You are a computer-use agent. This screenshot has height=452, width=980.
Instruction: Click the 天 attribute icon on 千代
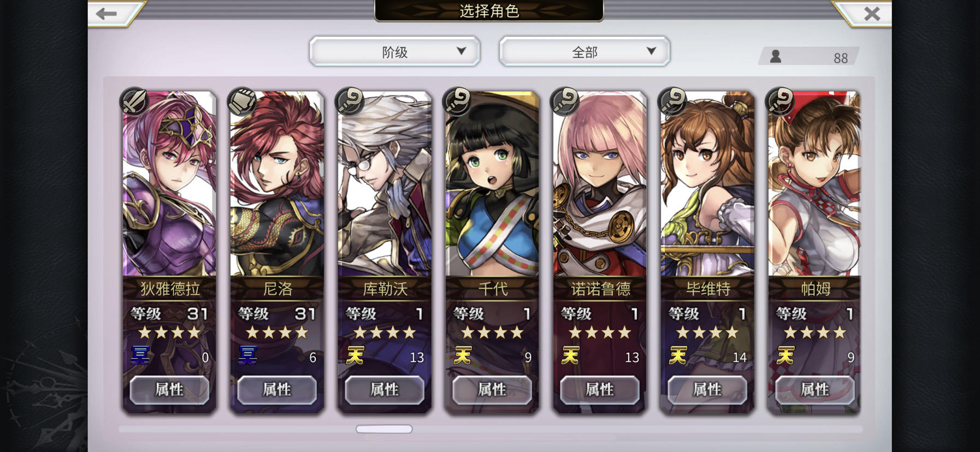pos(463,356)
